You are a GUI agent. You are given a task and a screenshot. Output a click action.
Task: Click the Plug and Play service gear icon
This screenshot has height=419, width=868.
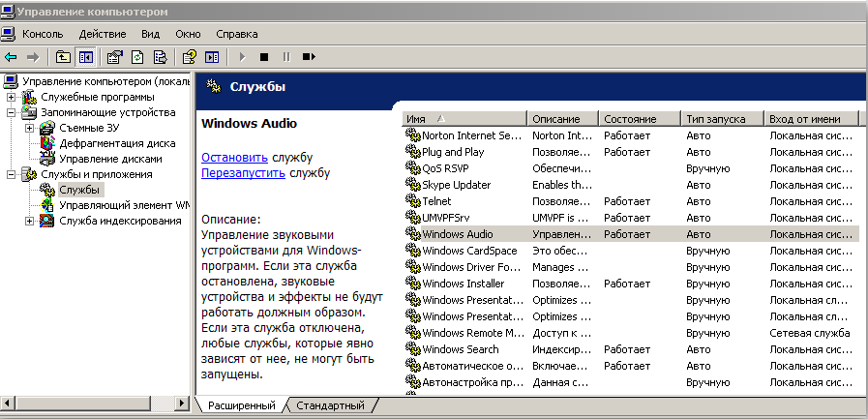point(413,151)
